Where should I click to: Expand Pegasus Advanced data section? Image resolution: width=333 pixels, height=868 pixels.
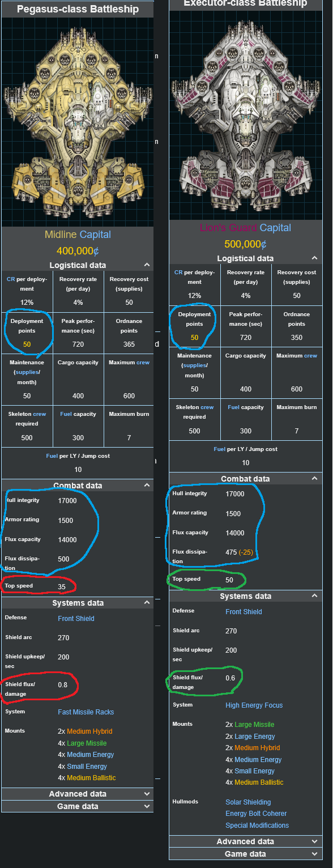click(x=78, y=794)
